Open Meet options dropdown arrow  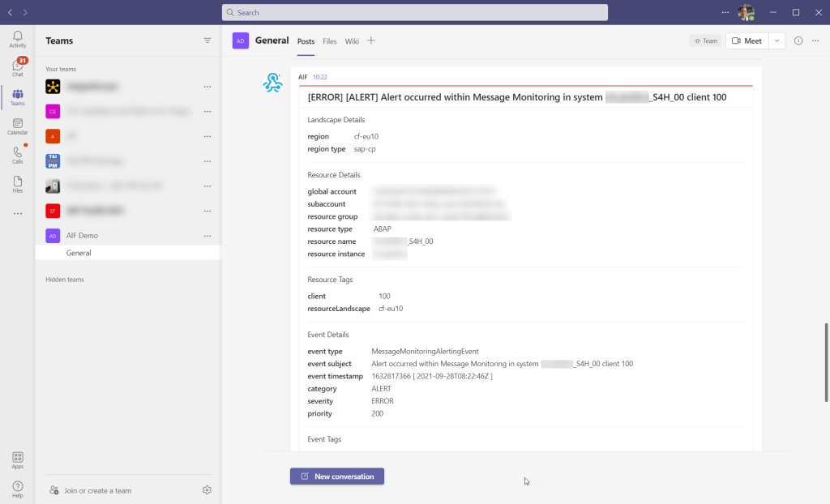[777, 41]
